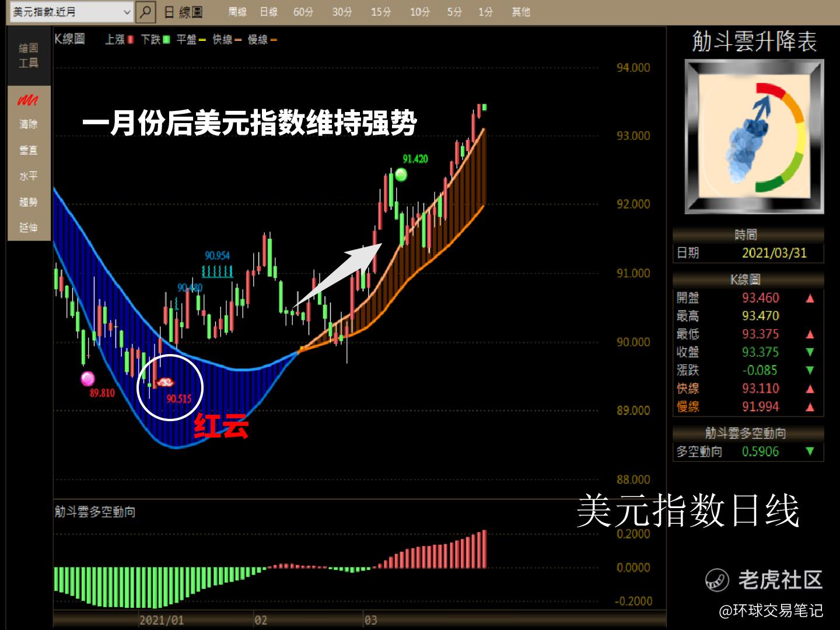Open the 美元指數.近月 symbol dropdown

[72, 12]
